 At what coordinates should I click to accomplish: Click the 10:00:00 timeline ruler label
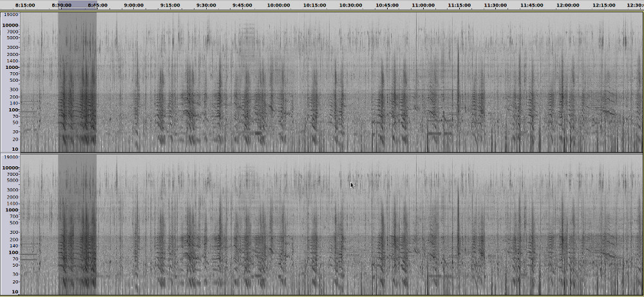pos(278,5)
